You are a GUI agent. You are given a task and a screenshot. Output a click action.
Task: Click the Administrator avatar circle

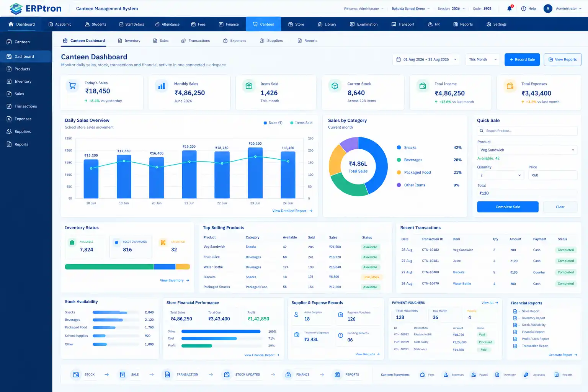(x=548, y=8)
